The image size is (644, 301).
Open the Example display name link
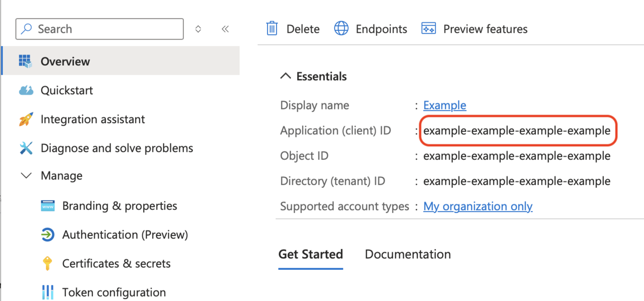pyautogui.click(x=444, y=105)
